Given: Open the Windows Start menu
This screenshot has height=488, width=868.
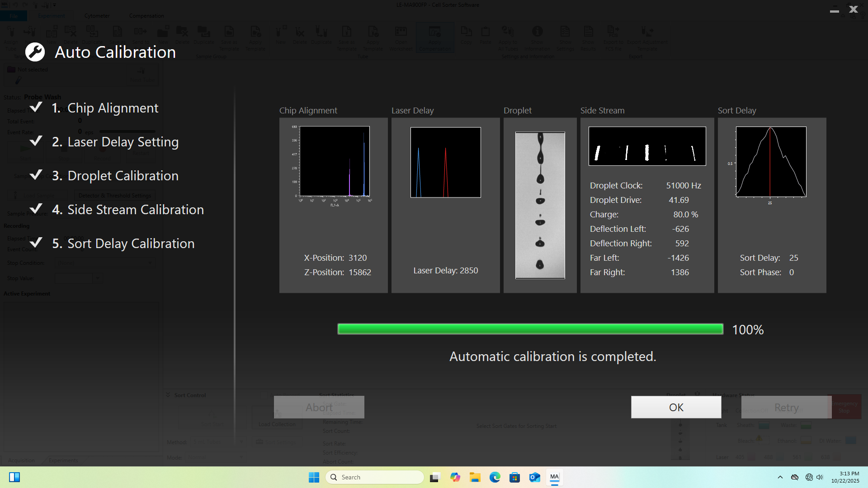Looking at the screenshot, I should 314,477.
